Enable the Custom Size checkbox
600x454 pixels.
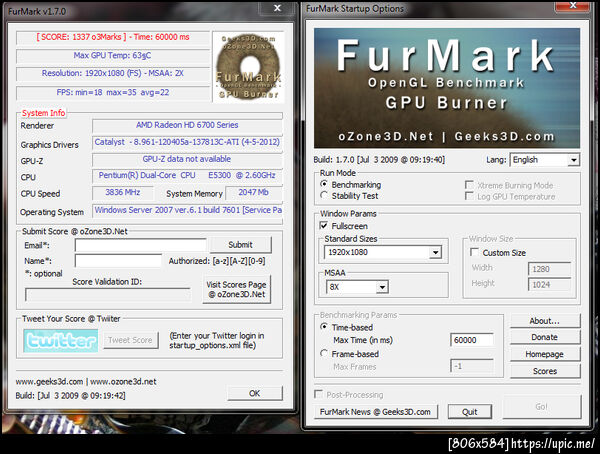(474, 252)
